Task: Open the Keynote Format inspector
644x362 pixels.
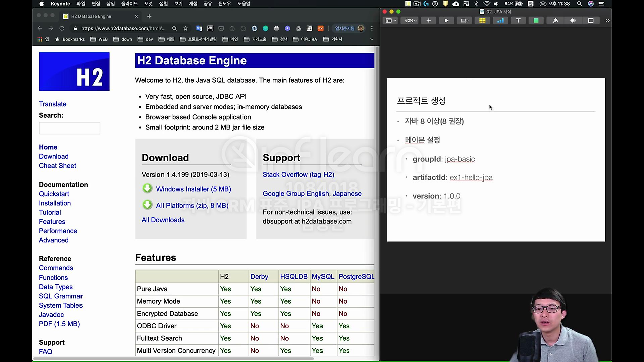Action: (555, 21)
